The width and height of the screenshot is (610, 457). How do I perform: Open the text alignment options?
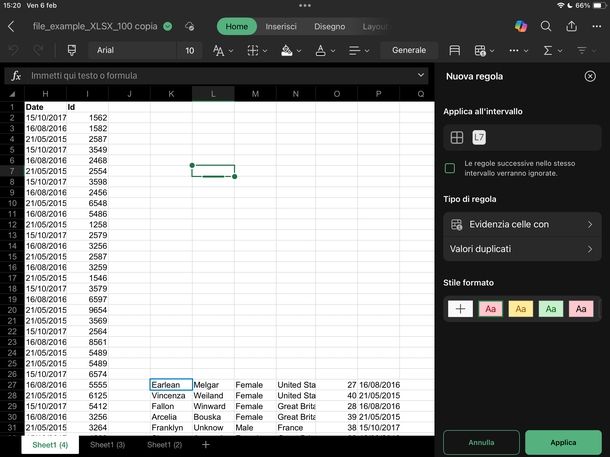point(354,50)
